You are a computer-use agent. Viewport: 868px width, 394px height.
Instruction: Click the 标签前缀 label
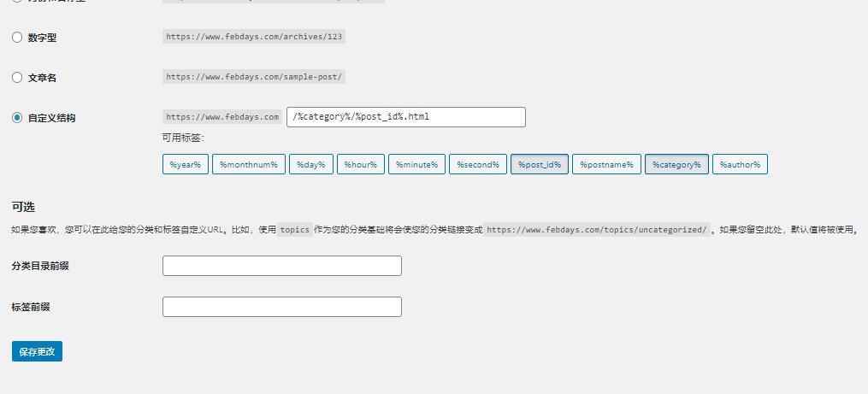pos(31,307)
